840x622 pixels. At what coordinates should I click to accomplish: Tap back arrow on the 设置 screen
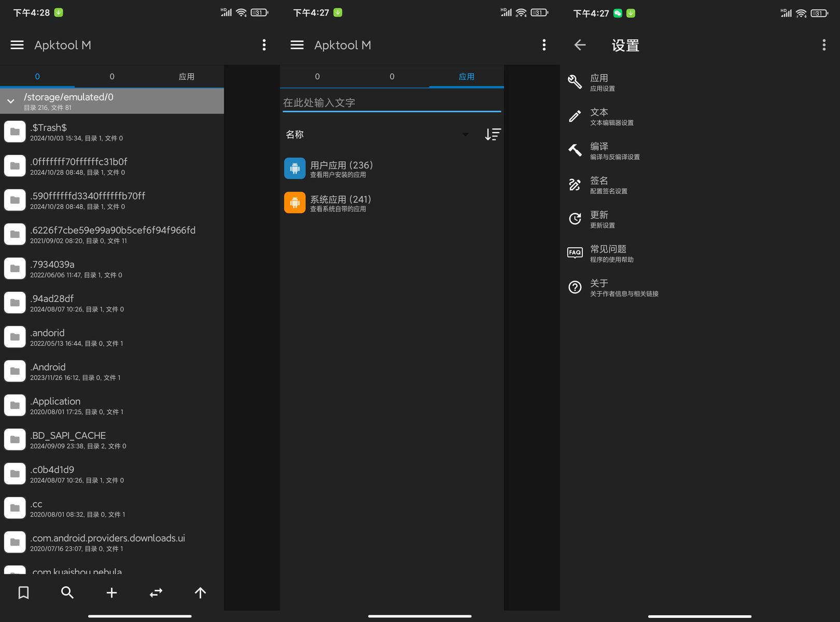pyautogui.click(x=580, y=45)
